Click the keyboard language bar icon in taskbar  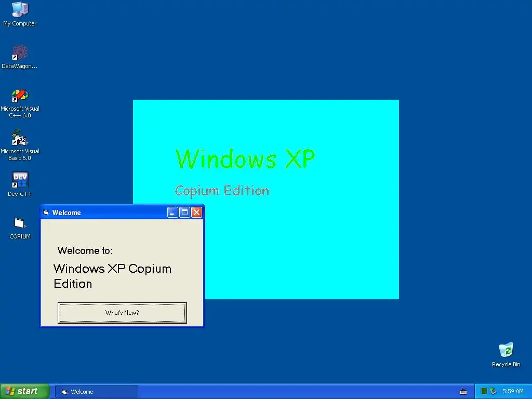pyautogui.click(x=463, y=392)
